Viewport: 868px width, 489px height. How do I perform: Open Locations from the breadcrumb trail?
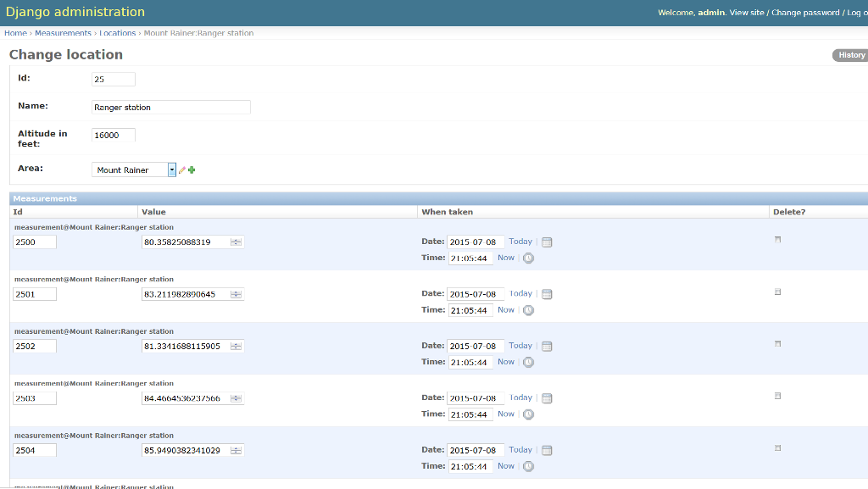tap(117, 32)
